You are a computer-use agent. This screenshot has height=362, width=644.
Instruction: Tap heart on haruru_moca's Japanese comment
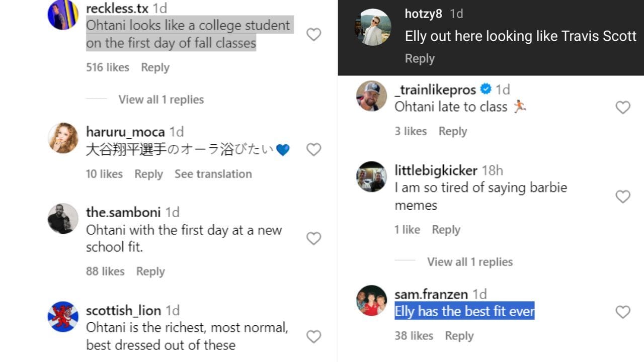[x=313, y=149]
